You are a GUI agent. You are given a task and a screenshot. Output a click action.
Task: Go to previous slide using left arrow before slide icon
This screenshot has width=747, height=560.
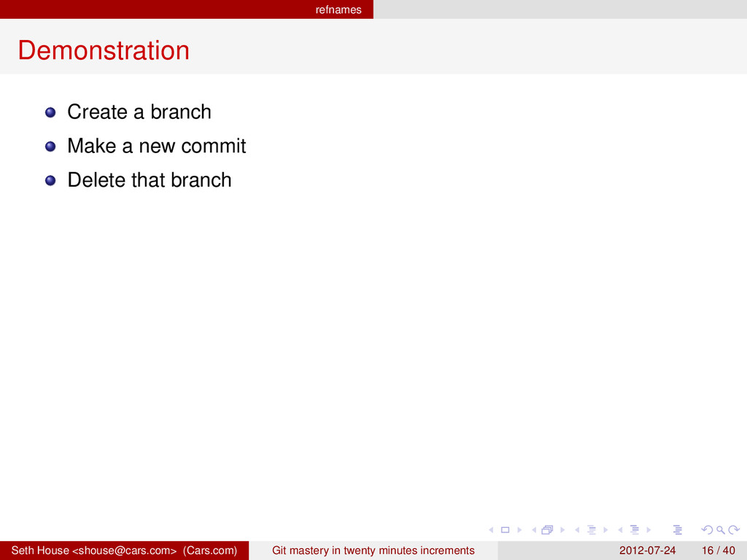point(491,530)
